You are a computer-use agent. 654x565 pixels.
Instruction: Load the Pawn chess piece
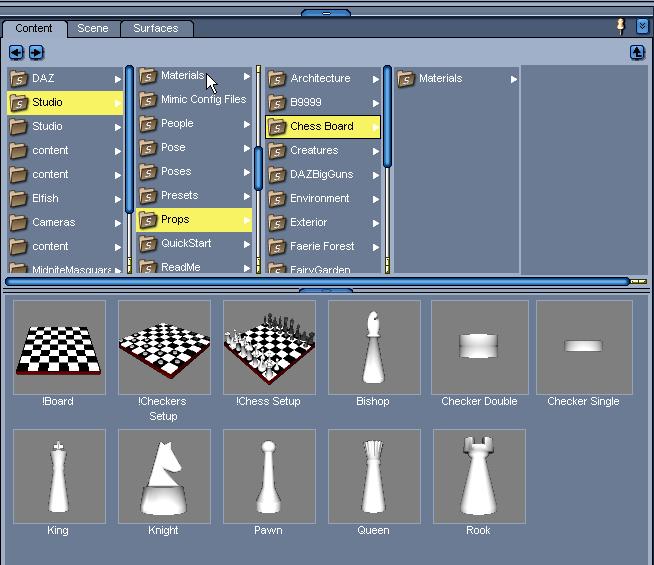click(x=269, y=477)
